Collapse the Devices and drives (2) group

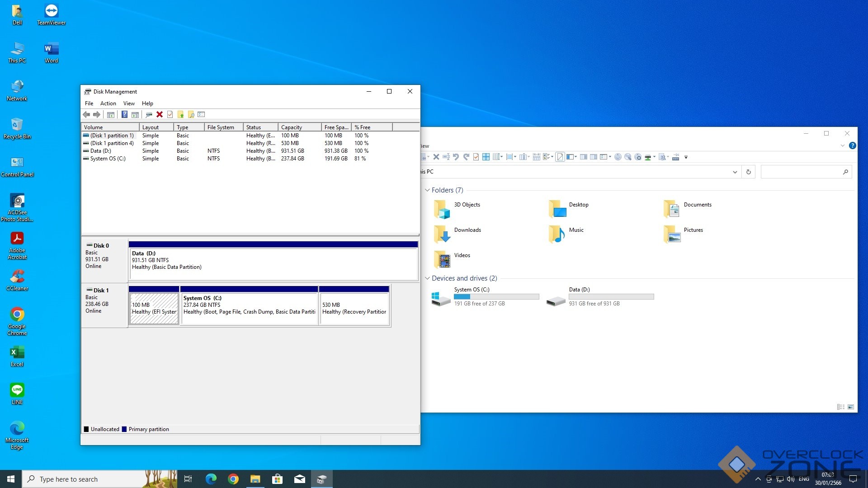click(x=427, y=278)
